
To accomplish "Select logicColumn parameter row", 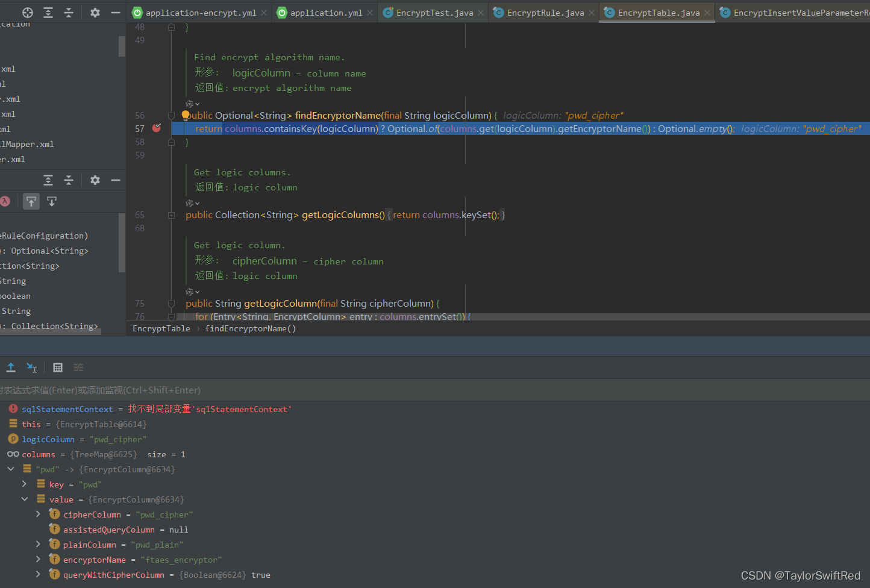I will pos(435,439).
